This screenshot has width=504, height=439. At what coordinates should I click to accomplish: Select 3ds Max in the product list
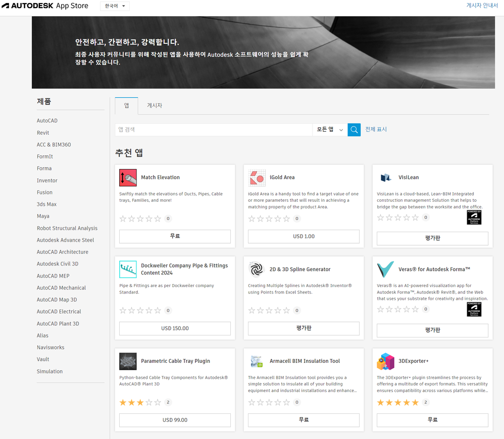(x=46, y=204)
